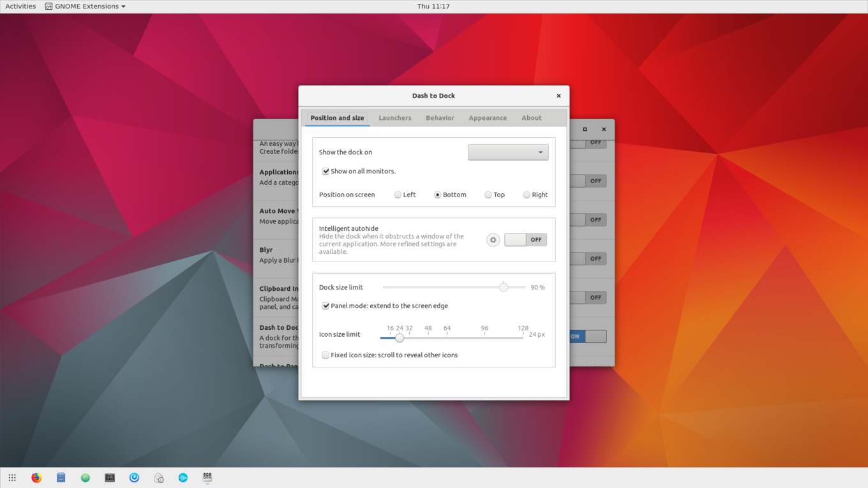Image resolution: width=868 pixels, height=488 pixels.
Task: Open the Activities overview
Action: pyautogui.click(x=20, y=6)
